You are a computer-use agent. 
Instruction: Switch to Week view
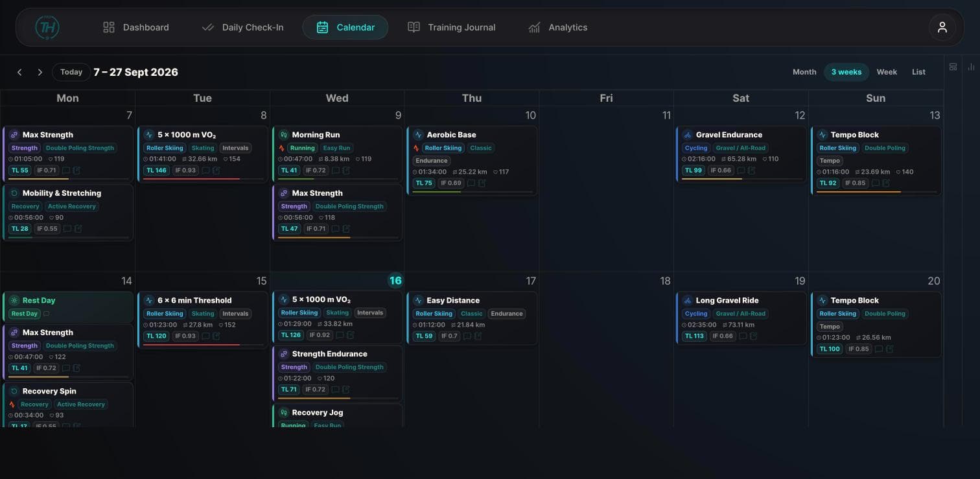pos(887,72)
